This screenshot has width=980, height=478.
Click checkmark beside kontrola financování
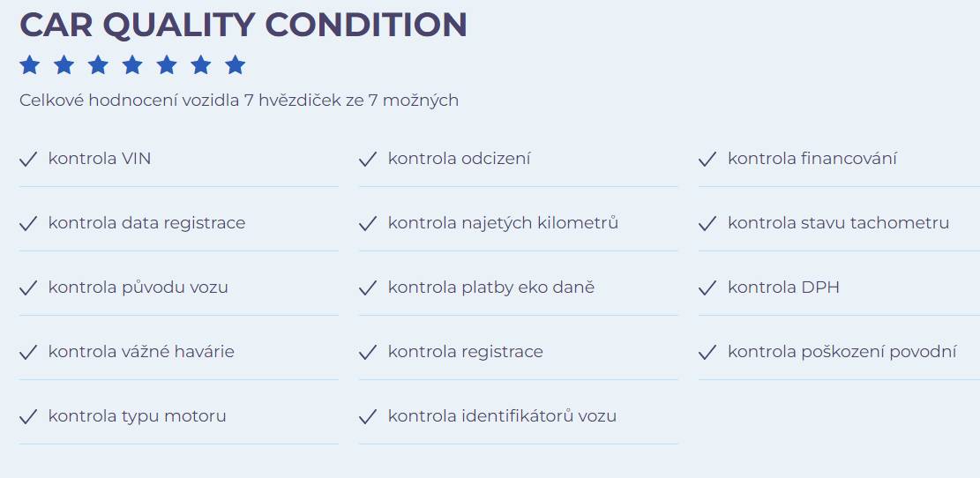tap(707, 160)
